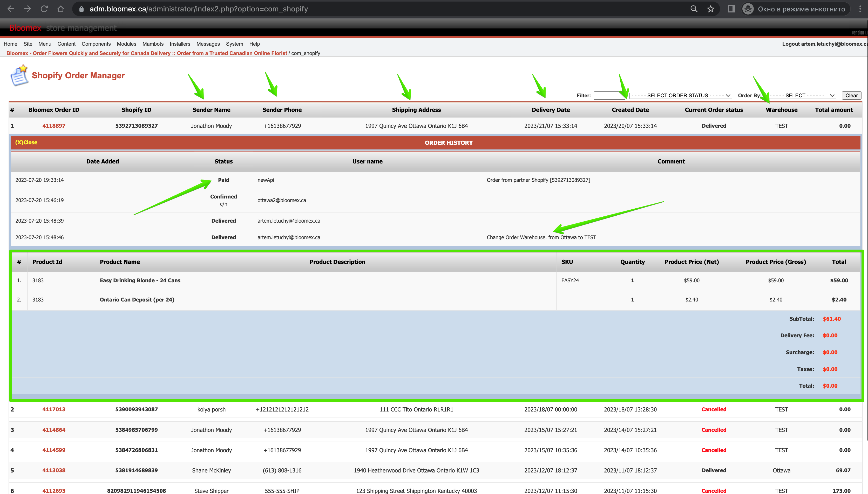Click Steve Shipper sender name

coord(211,491)
